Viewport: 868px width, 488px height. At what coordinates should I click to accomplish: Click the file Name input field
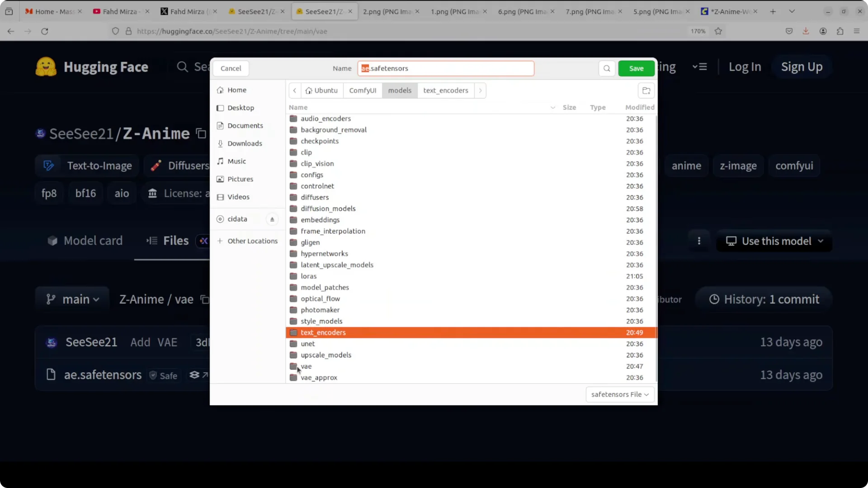446,68
